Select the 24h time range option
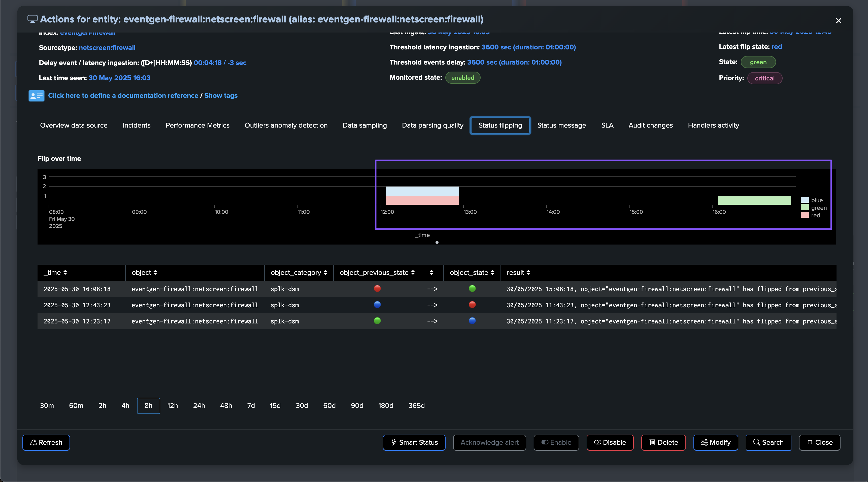Viewport: 868px width, 482px height. pos(199,405)
